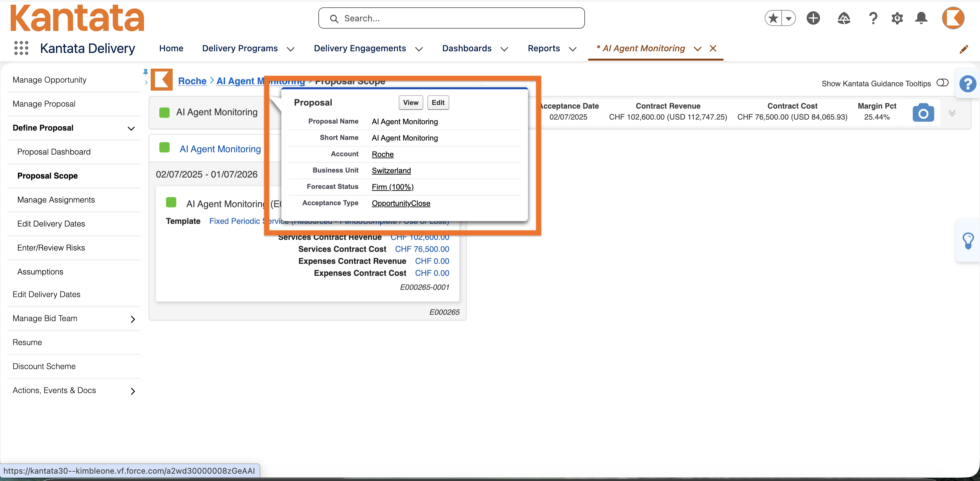Expand header details double chevron
This screenshot has height=481, width=980.
pyautogui.click(x=952, y=113)
